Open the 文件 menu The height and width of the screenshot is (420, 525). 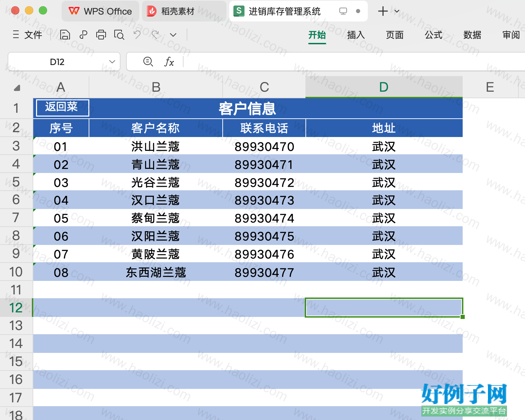[x=27, y=35]
